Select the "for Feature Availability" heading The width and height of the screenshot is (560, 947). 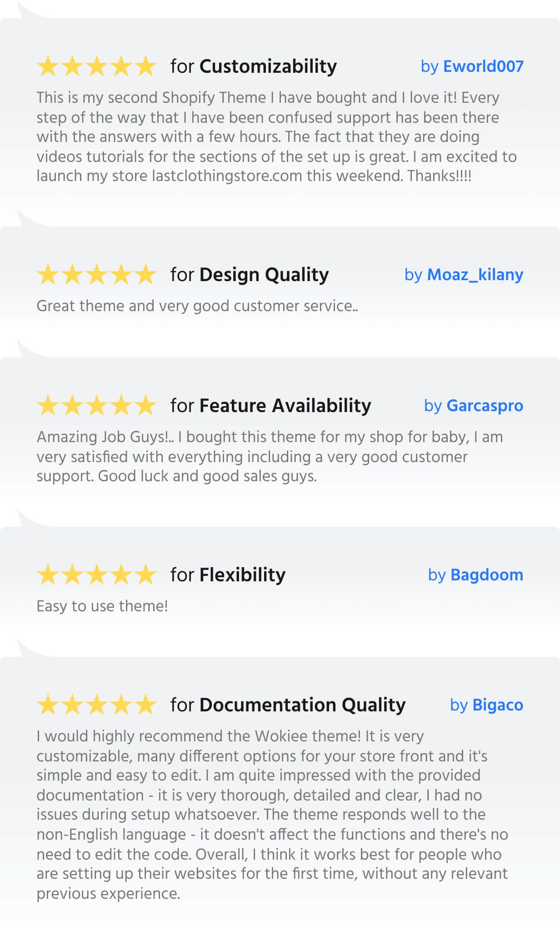(x=271, y=406)
